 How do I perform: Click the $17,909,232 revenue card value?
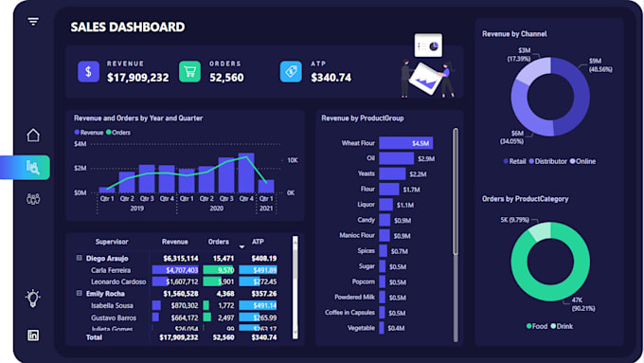pyautogui.click(x=138, y=78)
